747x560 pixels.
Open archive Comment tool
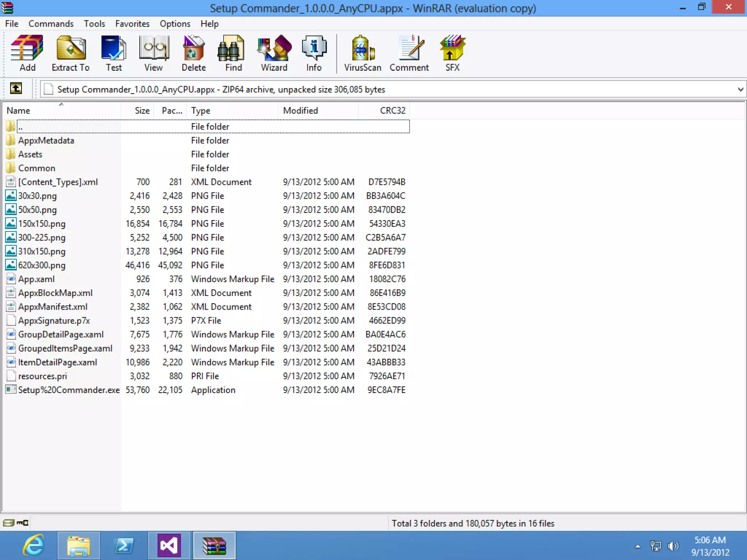coord(409,53)
